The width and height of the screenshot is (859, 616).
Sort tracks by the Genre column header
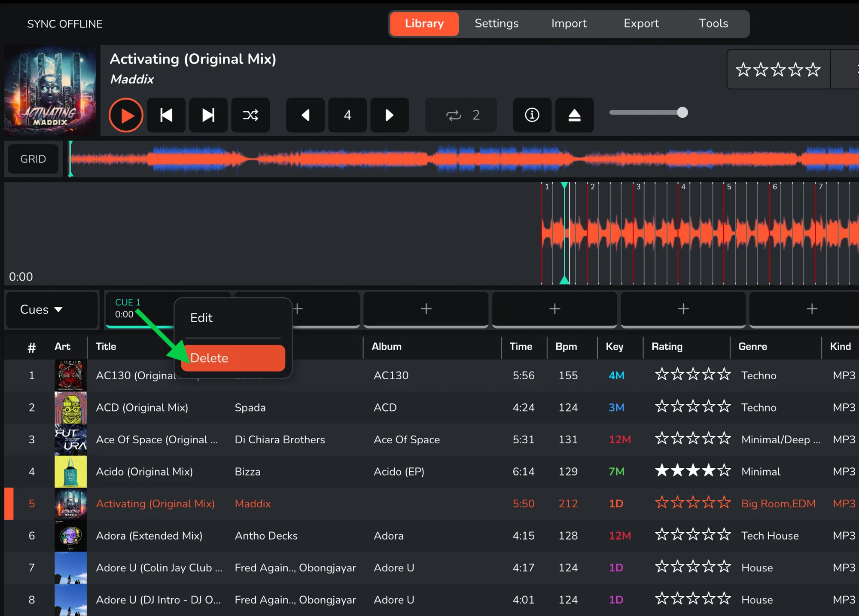[752, 347]
